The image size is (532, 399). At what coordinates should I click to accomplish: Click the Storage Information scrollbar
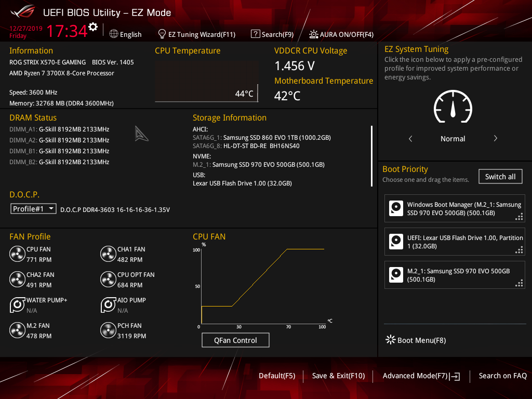pos(372,156)
